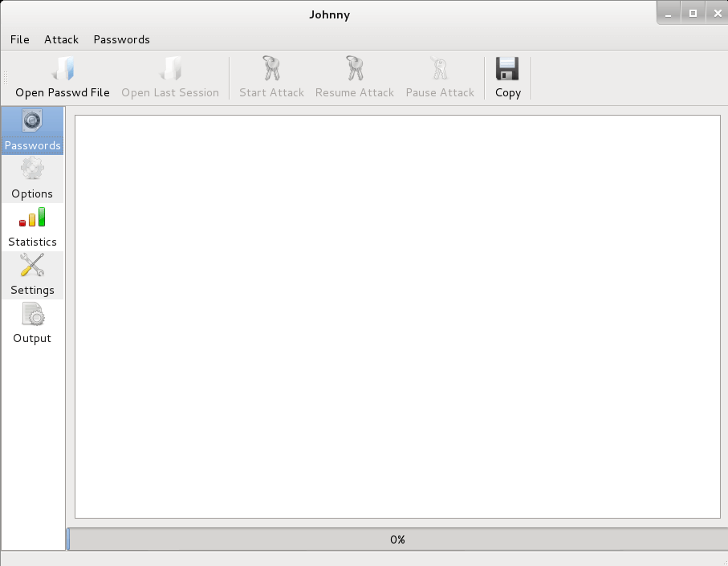
Task: Click inside the empty passwords list area
Action: click(x=397, y=316)
